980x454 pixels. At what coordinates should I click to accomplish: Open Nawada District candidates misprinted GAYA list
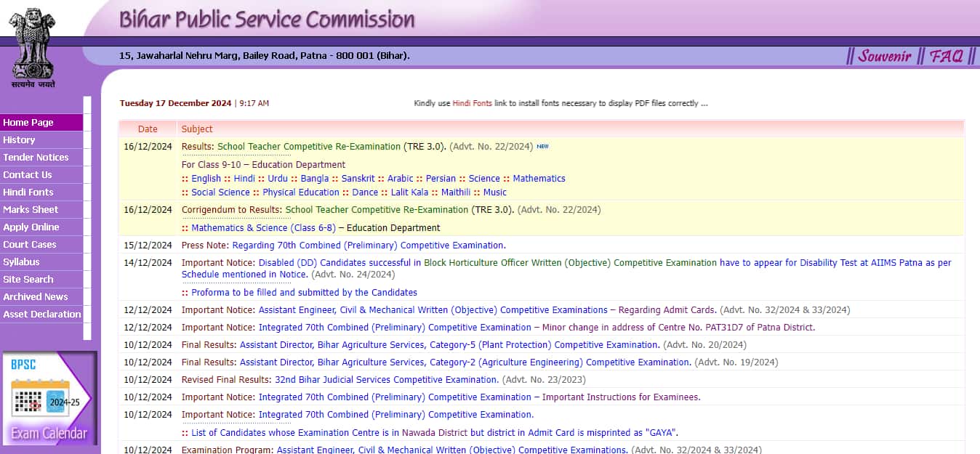[435, 433]
